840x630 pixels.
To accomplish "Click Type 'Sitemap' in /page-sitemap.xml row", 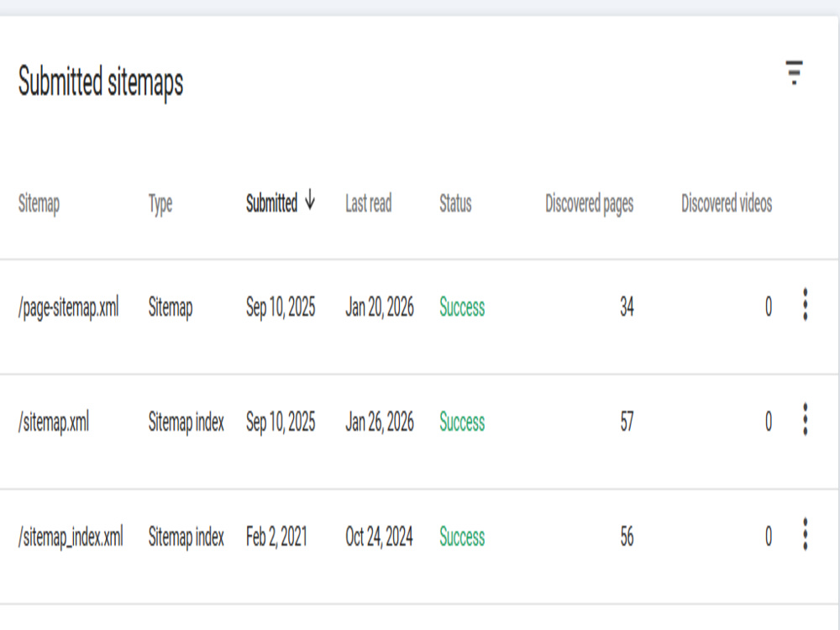I will point(171,307).
